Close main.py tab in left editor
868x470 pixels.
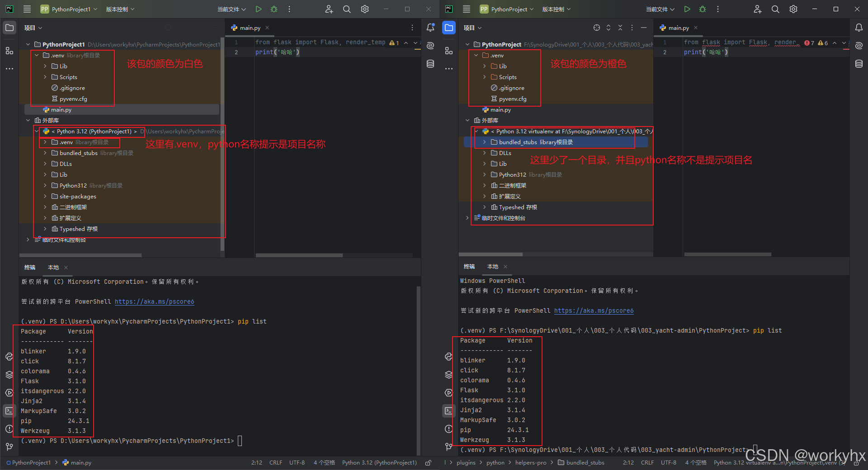pos(267,28)
